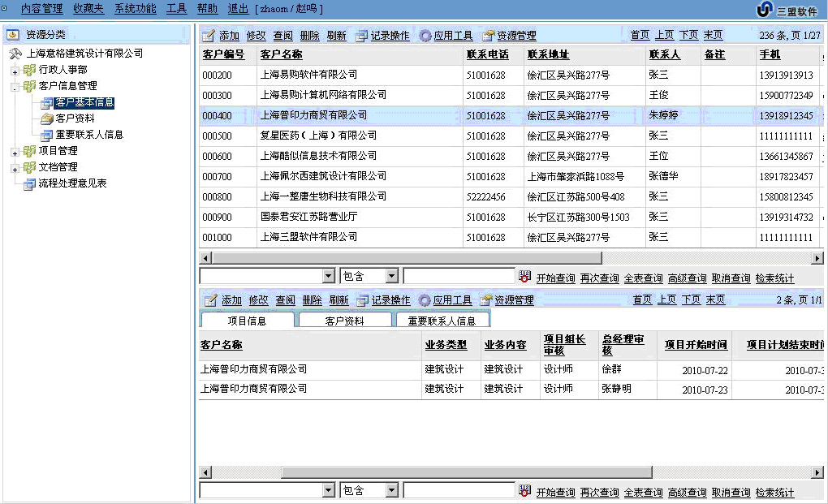828x504 pixels.
Task: Click the binoculars icon beside upper 开始查询
Action: tap(525, 277)
